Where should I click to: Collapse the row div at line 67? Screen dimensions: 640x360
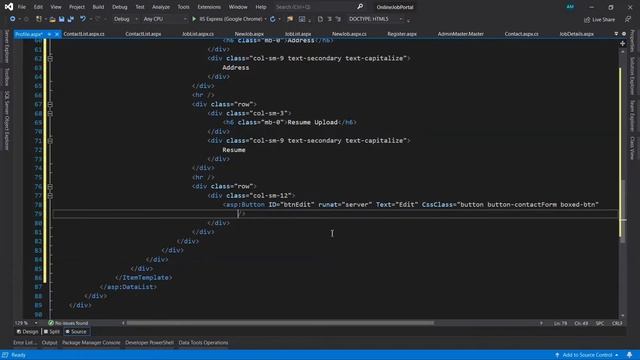[50, 104]
